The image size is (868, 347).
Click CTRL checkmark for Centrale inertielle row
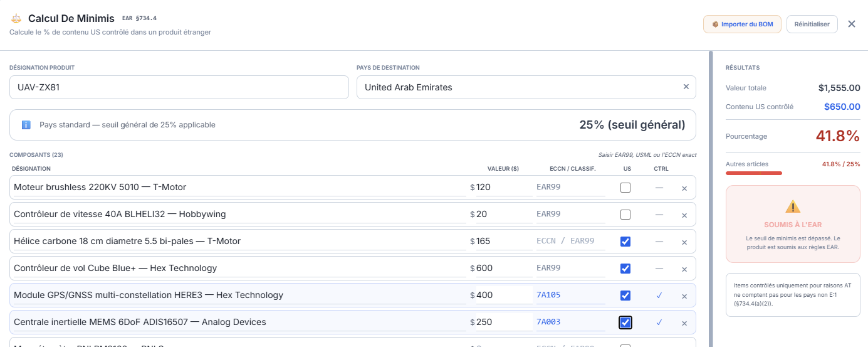point(659,323)
